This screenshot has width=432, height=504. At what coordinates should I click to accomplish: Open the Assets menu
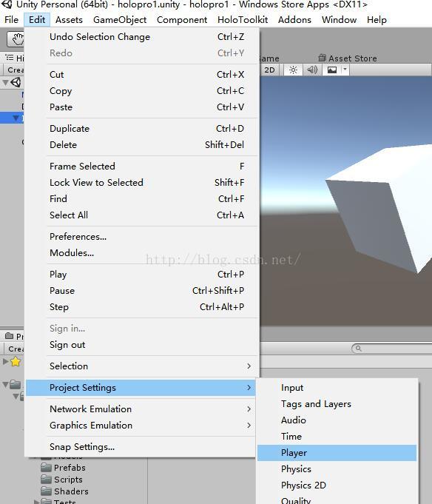(69, 19)
